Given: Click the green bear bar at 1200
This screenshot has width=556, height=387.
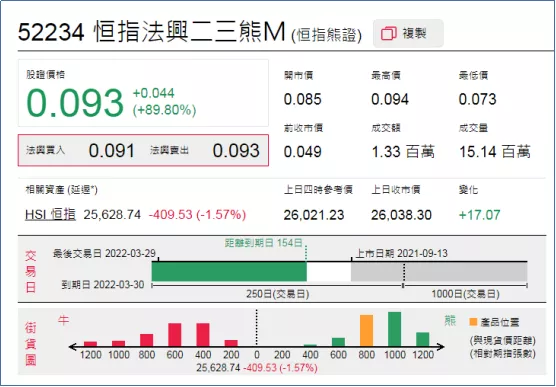Looking at the screenshot, I should [423, 339].
